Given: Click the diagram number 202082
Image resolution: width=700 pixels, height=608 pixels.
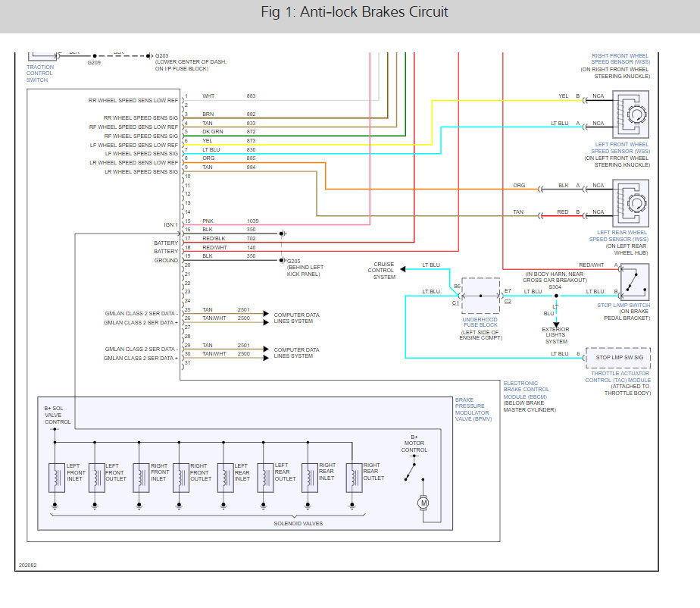Looking at the screenshot, I should 29,565.
